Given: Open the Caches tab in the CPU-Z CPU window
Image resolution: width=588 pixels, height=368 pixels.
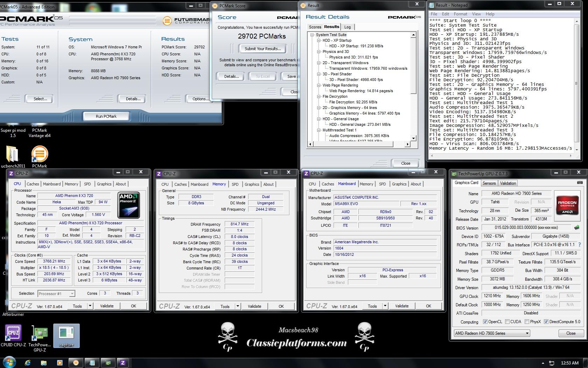Looking at the screenshot, I should 33,184.
